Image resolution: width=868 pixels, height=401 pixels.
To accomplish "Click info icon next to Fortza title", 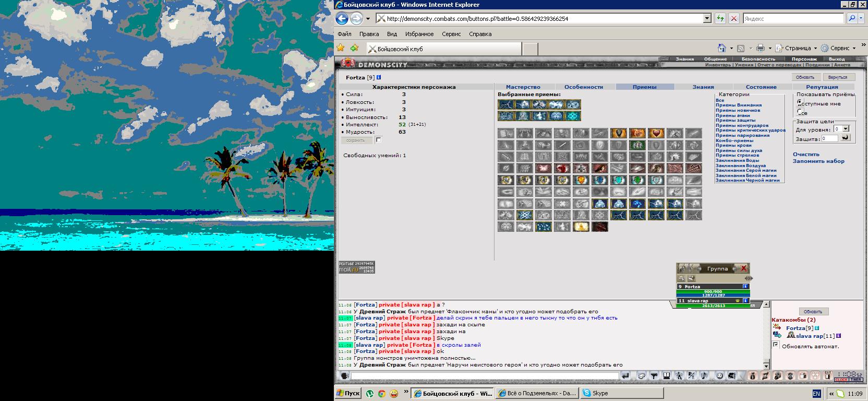I will [x=379, y=77].
